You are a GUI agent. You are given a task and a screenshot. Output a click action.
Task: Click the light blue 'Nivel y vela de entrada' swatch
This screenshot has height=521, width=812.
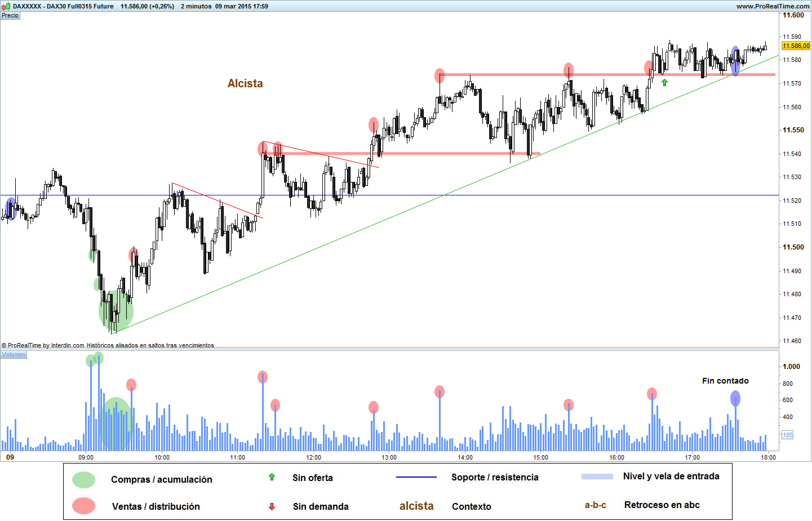(597, 477)
